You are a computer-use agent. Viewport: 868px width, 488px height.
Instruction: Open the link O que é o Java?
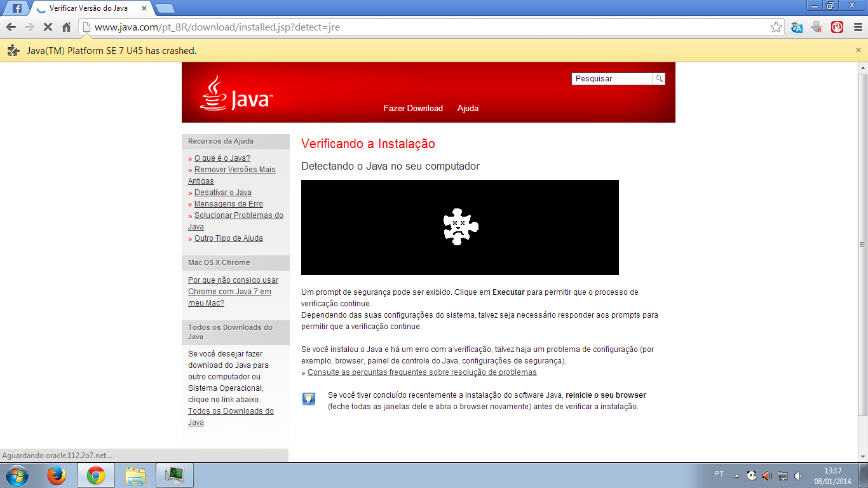coord(222,158)
